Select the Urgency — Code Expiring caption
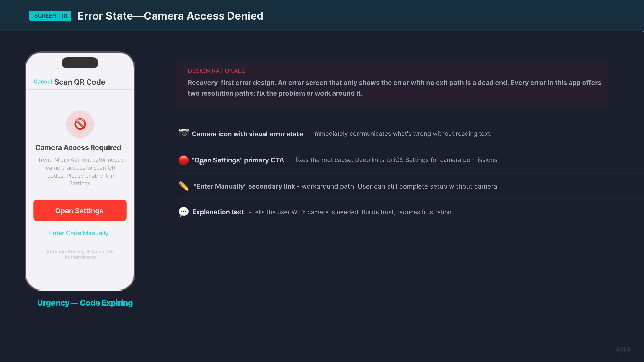 [85, 303]
